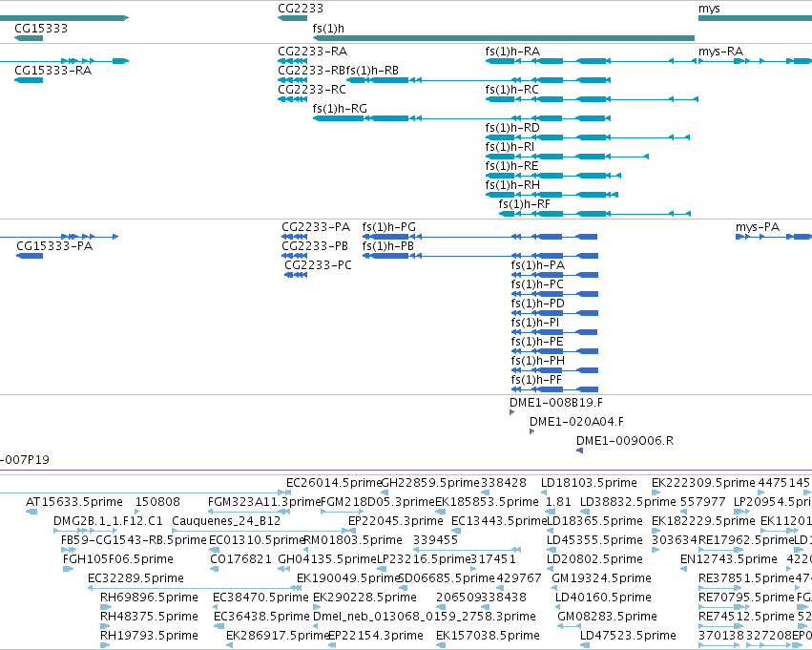Select the fs(1)h-RD transcript label
Viewport: 812px width, 650px height.
point(512,128)
